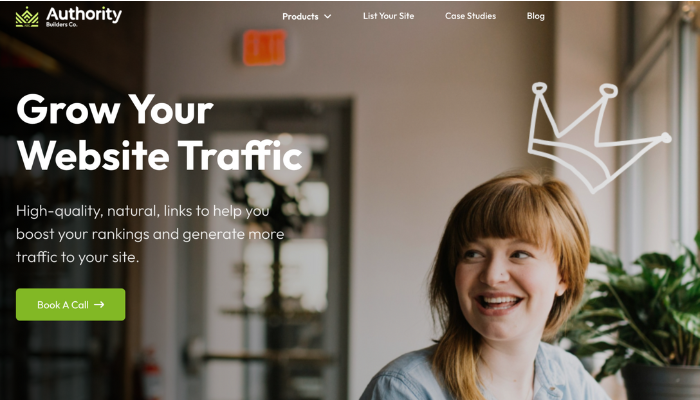This screenshot has width=700, height=400.
Task: Expand the chevron beside Products
Action: point(328,17)
